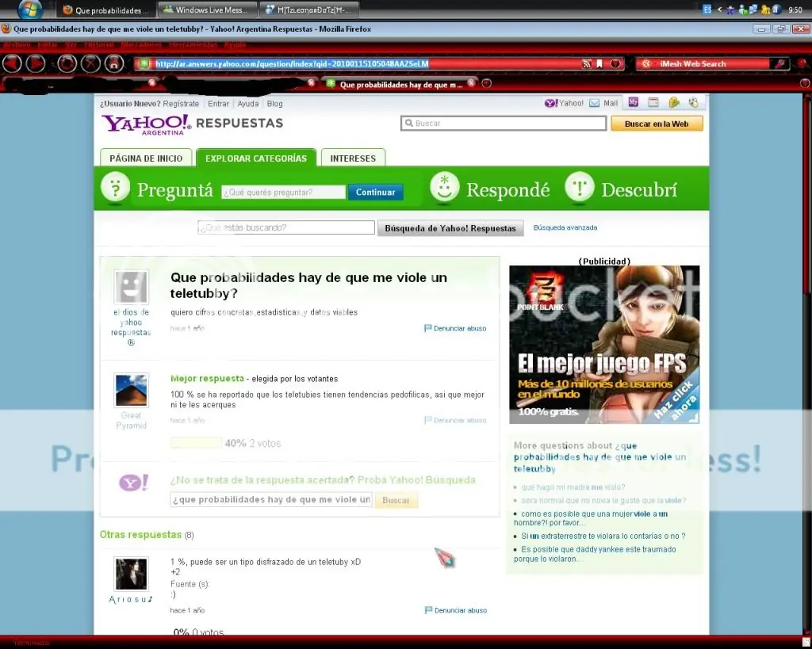Click the browser Back arrow button
Image resolution: width=812 pixels, height=649 pixels.
point(12,63)
